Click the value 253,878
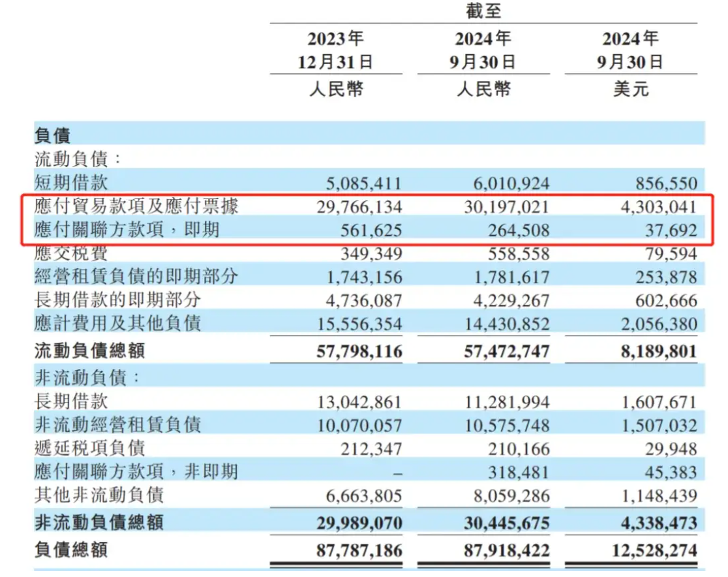 point(666,277)
